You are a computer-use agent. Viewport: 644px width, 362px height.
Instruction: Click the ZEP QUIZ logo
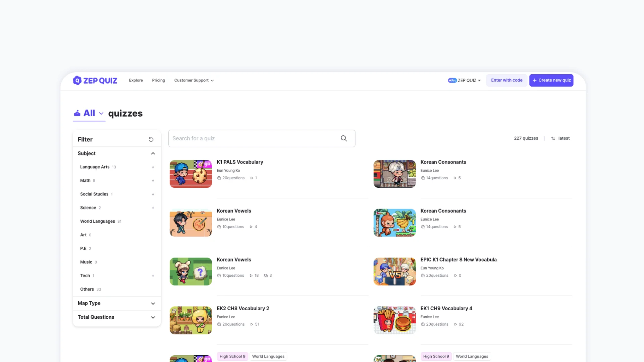click(x=95, y=81)
